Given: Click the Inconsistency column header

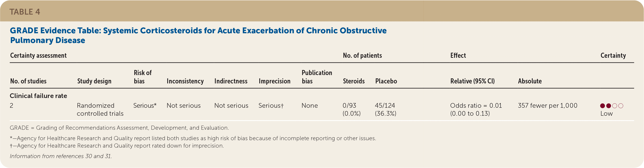Looking at the screenshot, I should click(x=185, y=81).
